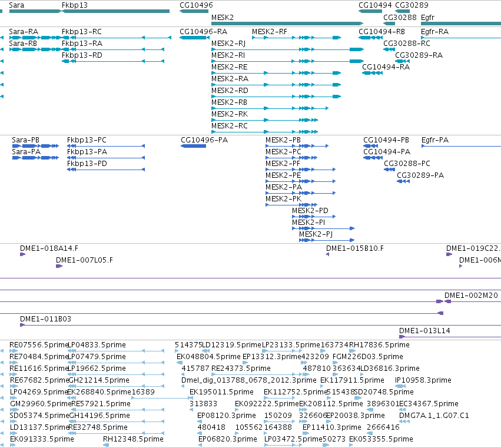Select the LP04833.5prime EST label
This screenshot has height=448, width=501.
point(97,345)
